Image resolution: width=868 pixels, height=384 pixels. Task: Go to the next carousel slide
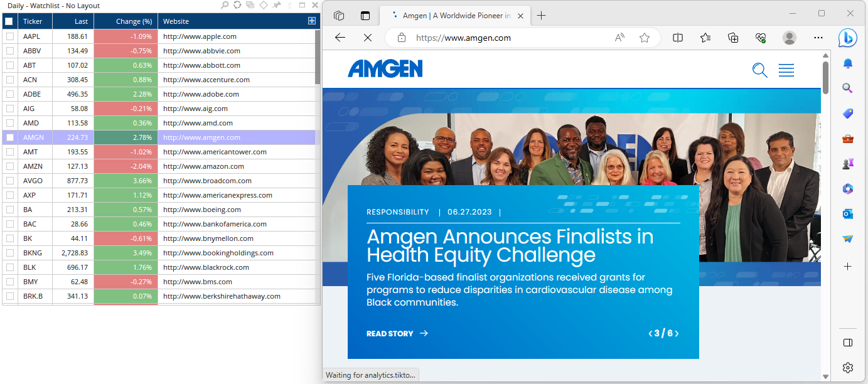coord(677,333)
